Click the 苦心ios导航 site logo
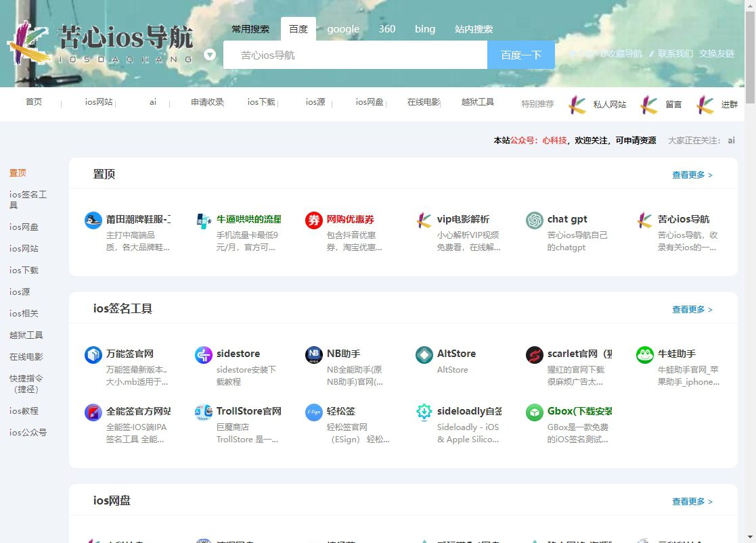The image size is (756, 543). (100, 43)
